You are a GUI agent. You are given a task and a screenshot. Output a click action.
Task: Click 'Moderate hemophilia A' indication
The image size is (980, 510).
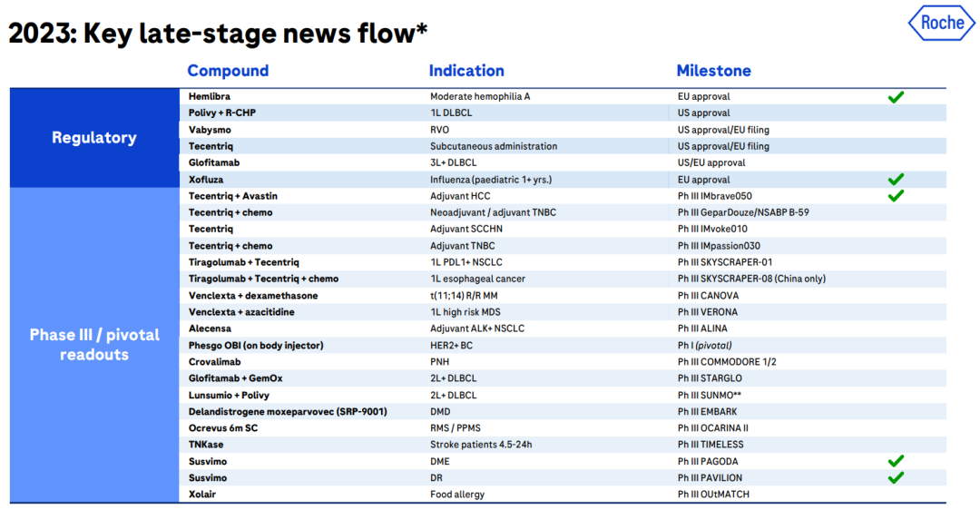click(480, 96)
